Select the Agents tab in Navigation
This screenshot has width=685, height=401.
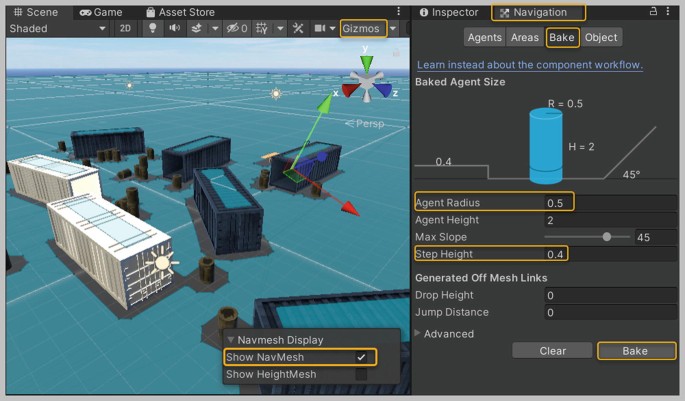tap(485, 37)
